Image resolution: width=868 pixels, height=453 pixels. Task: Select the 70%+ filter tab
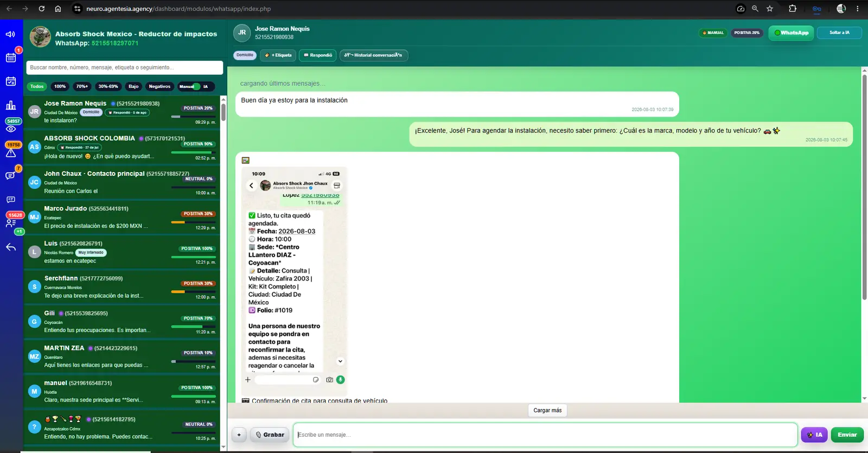(x=82, y=86)
